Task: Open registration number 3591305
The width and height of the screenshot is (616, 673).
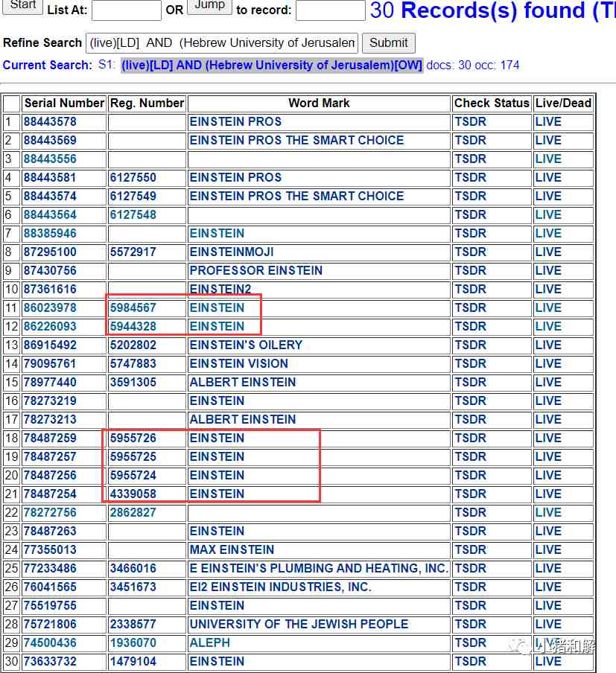Action: [133, 382]
